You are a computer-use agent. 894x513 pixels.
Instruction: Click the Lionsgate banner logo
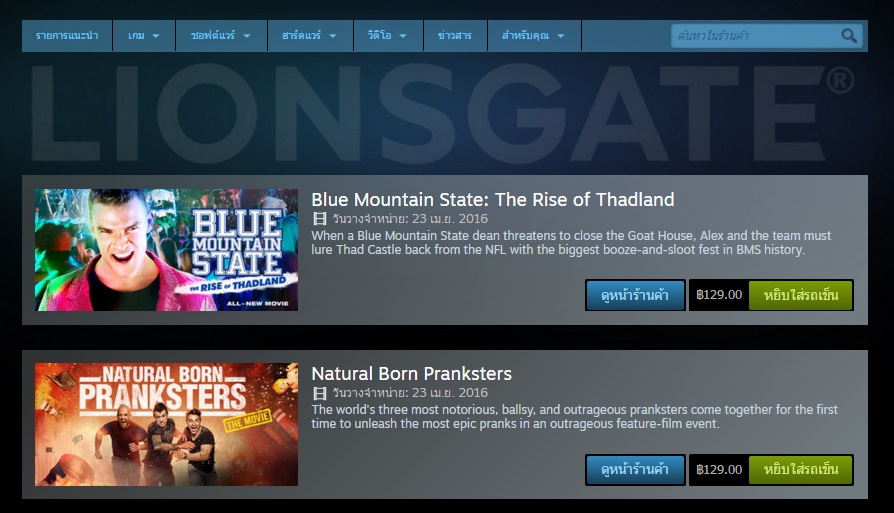[x=442, y=113]
